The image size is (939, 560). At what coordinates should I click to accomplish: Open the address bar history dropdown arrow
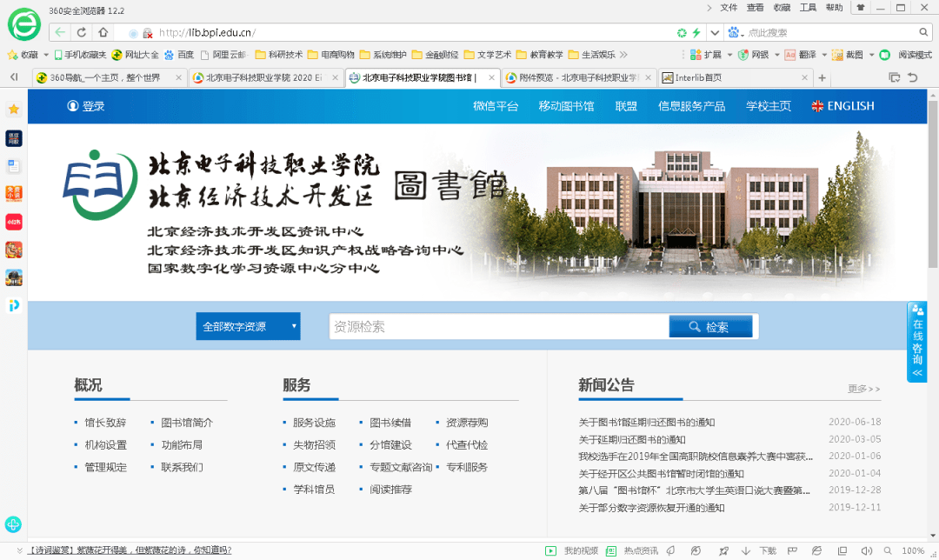click(714, 32)
